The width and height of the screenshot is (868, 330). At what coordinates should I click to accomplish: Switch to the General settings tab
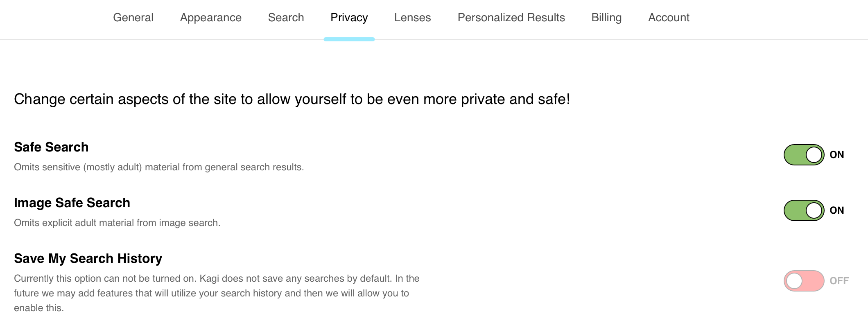133,18
